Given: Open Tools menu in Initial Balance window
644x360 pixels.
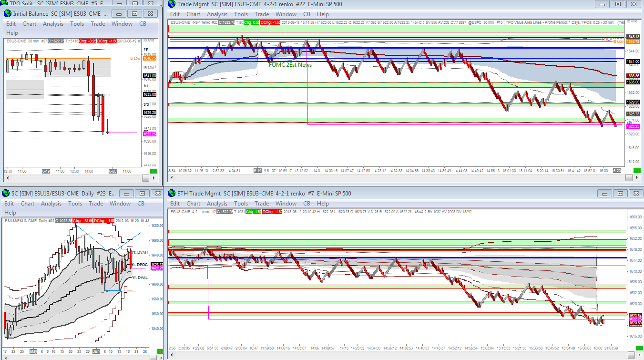Looking at the screenshot, I should pyautogui.click(x=77, y=24).
